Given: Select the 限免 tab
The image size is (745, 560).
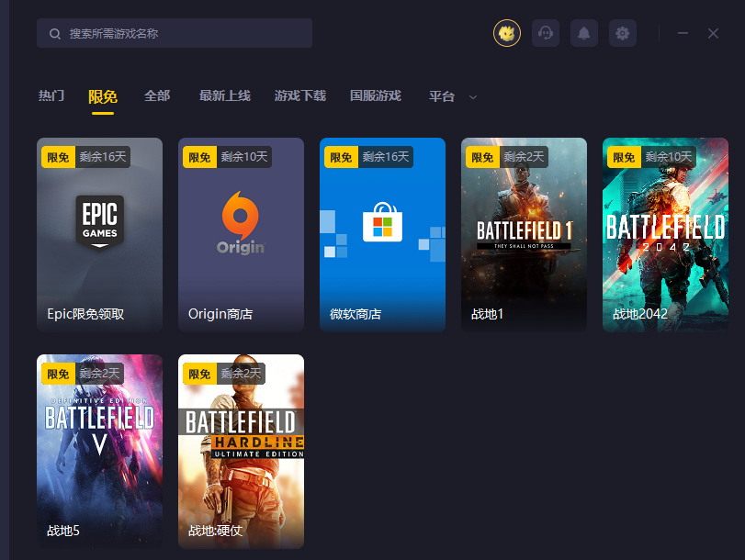Looking at the screenshot, I should click(x=103, y=97).
